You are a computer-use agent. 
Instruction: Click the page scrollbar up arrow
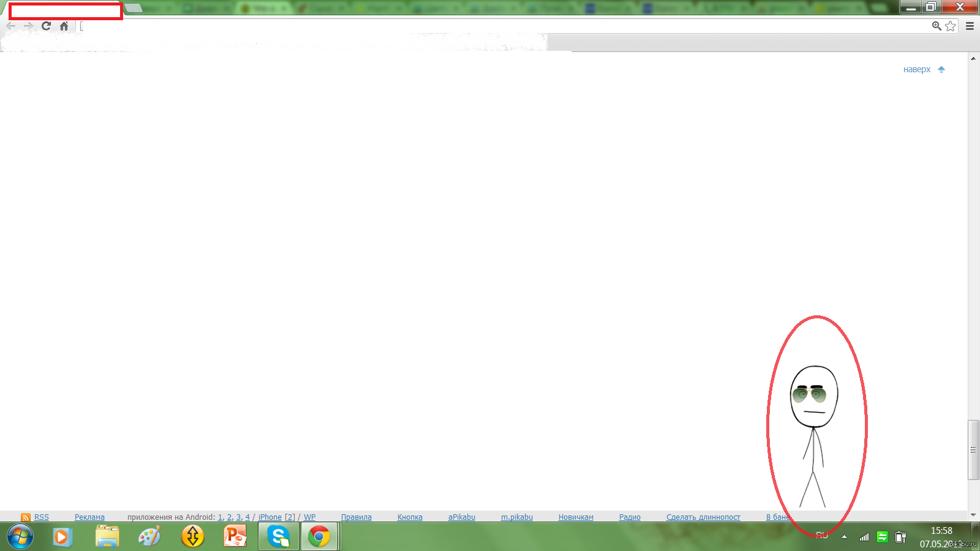click(x=973, y=58)
